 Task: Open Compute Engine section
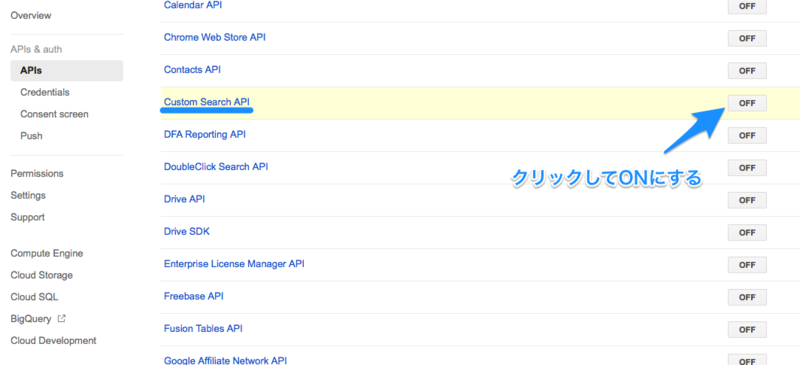[46, 253]
